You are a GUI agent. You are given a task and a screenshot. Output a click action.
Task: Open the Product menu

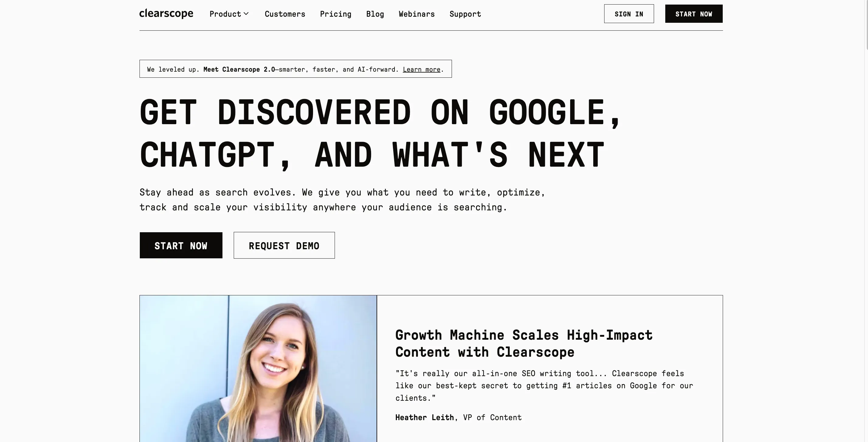[225, 14]
